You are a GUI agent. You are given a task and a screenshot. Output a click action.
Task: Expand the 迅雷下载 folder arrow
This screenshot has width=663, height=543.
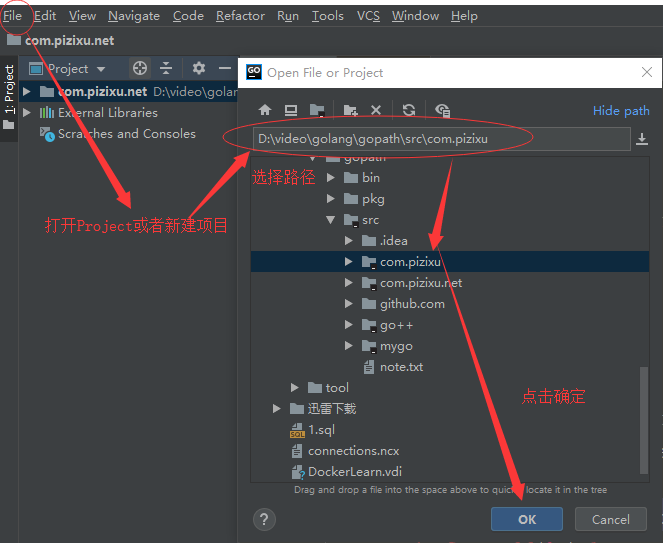[277, 409]
